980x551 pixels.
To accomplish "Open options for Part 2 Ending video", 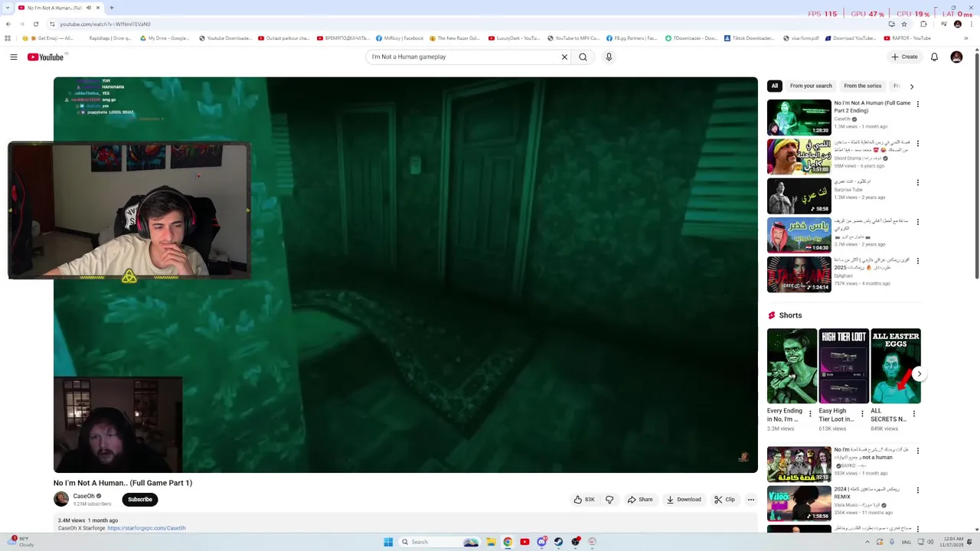I will point(918,104).
